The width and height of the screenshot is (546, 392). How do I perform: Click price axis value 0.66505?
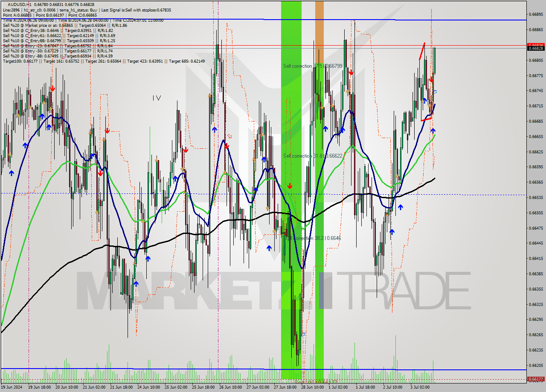tap(536, 213)
